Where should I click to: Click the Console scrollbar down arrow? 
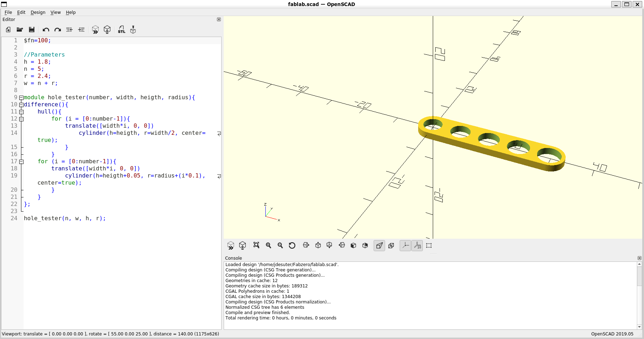click(639, 327)
